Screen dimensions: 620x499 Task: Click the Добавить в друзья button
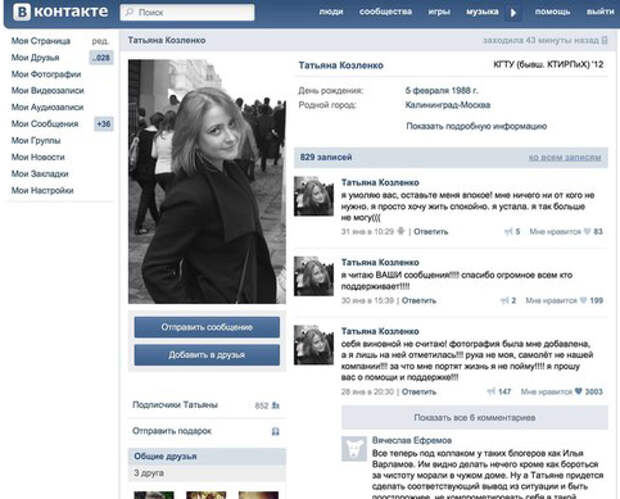tap(207, 355)
